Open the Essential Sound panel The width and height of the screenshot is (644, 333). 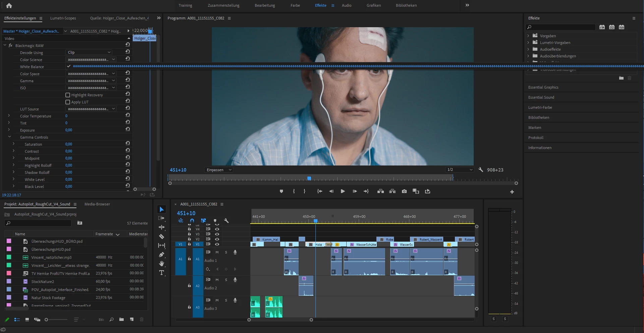click(x=541, y=97)
